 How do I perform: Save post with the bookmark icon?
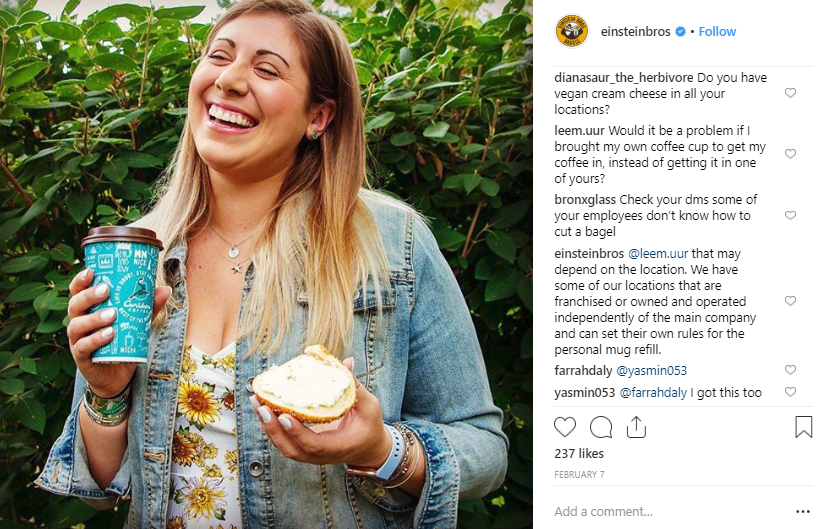(803, 428)
